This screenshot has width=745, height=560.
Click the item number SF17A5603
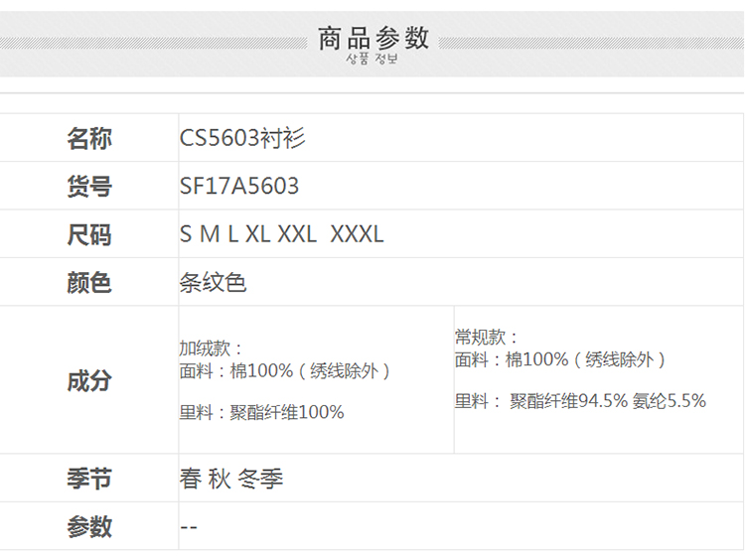(239, 187)
